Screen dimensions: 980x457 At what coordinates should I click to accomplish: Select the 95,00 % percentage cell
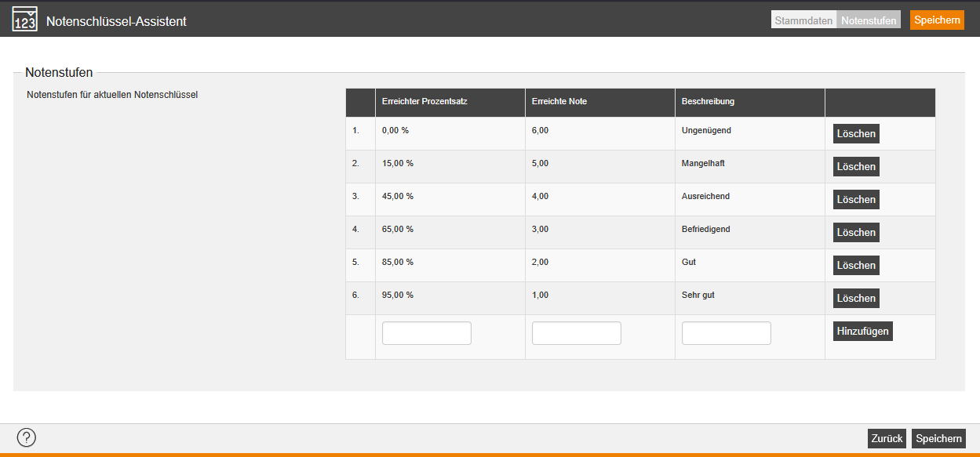(x=398, y=296)
